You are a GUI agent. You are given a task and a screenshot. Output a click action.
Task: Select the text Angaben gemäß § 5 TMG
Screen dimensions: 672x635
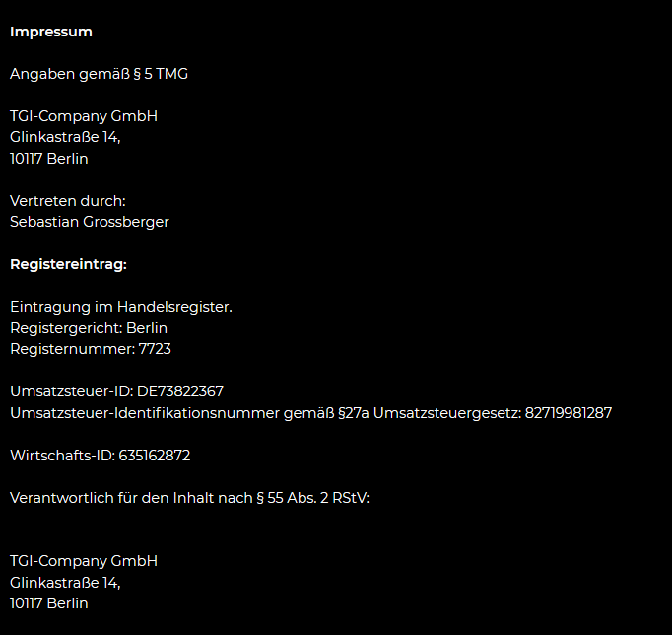99,74
